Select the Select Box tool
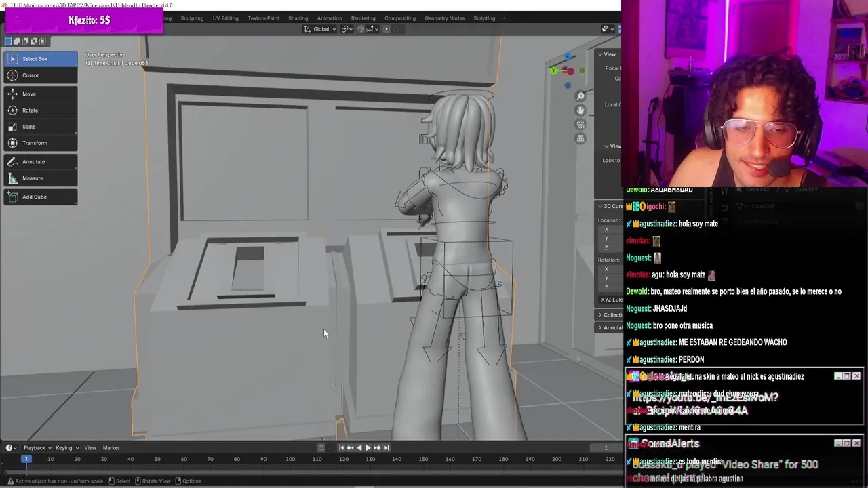 [40, 59]
